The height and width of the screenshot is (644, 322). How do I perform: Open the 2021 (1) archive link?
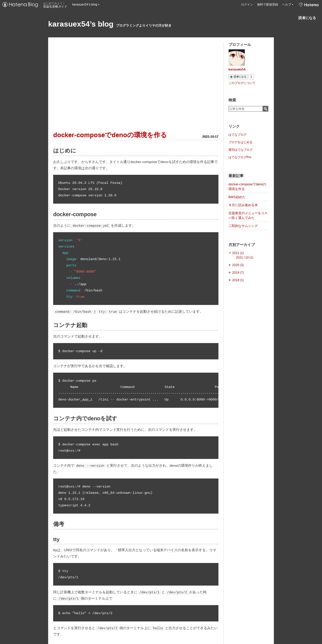(x=238, y=253)
